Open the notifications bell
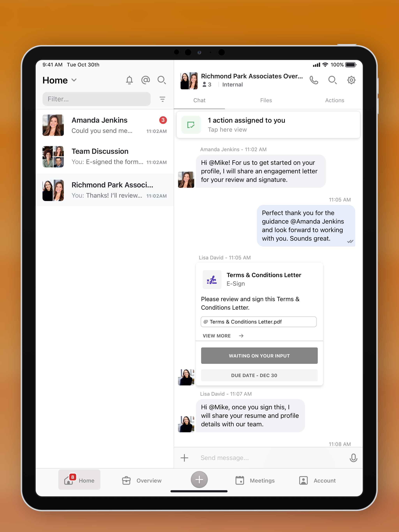 pos(129,80)
